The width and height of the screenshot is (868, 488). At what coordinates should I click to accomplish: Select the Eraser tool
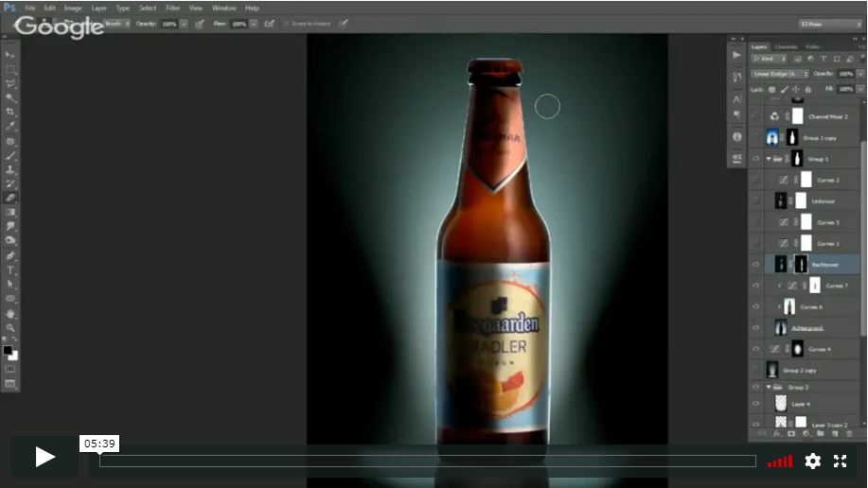pyautogui.click(x=10, y=198)
